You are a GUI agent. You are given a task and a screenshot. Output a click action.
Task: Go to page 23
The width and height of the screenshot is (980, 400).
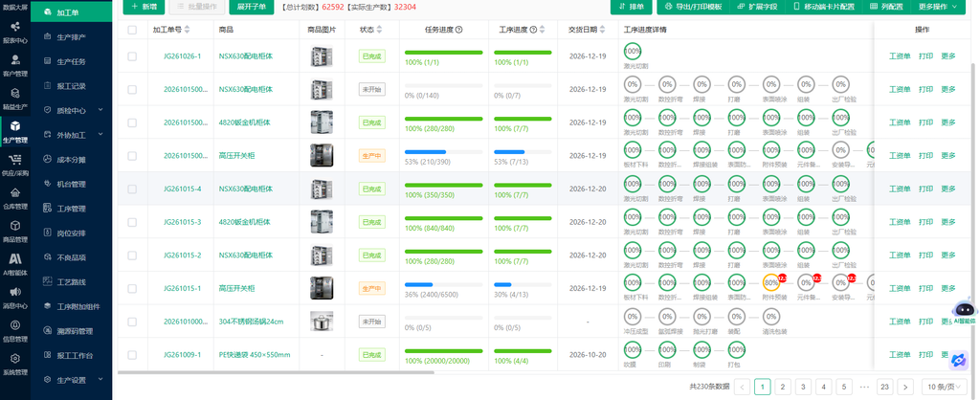[x=883, y=387]
